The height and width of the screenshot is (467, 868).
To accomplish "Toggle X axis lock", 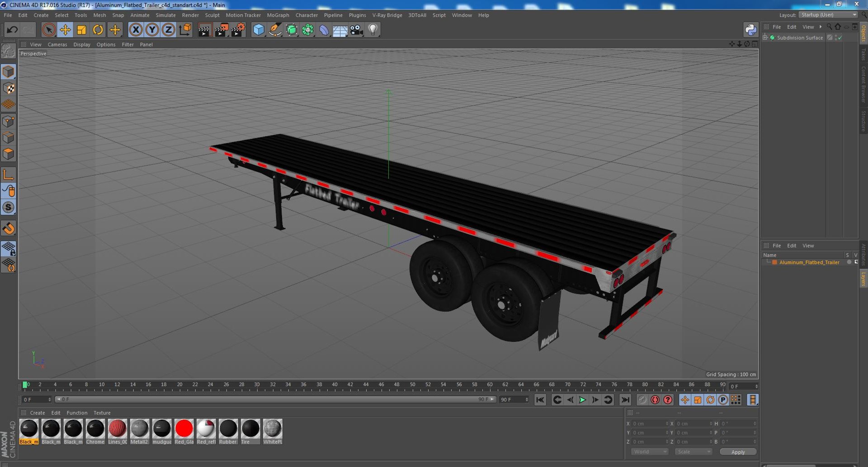I will (x=136, y=30).
